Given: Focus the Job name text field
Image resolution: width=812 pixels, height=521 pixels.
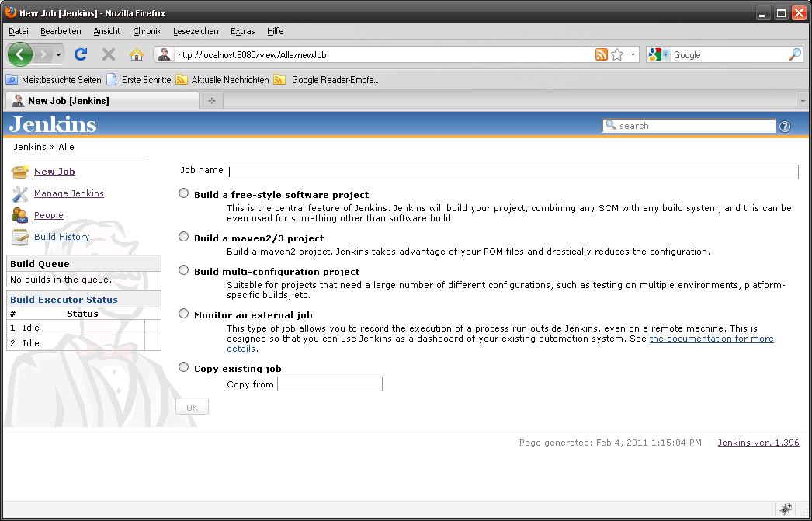Looking at the screenshot, I should click(x=512, y=172).
